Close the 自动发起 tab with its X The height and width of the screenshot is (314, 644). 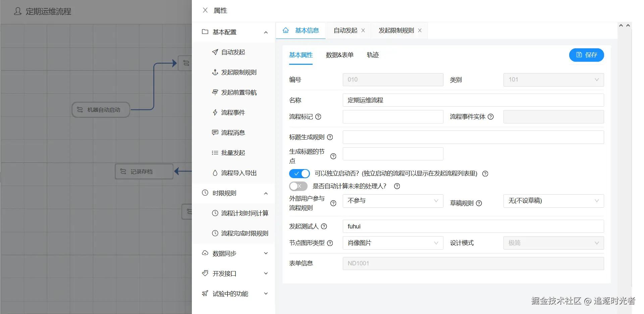[363, 31]
